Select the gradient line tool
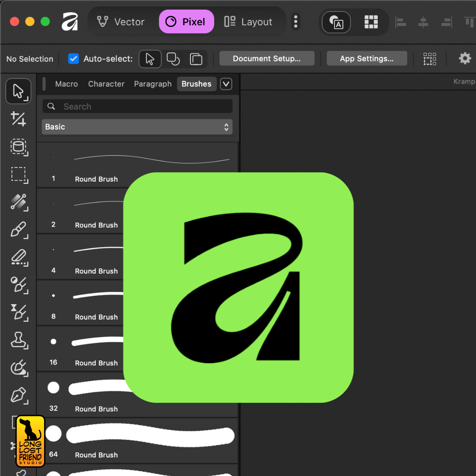The height and width of the screenshot is (476, 476). [x=19, y=202]
